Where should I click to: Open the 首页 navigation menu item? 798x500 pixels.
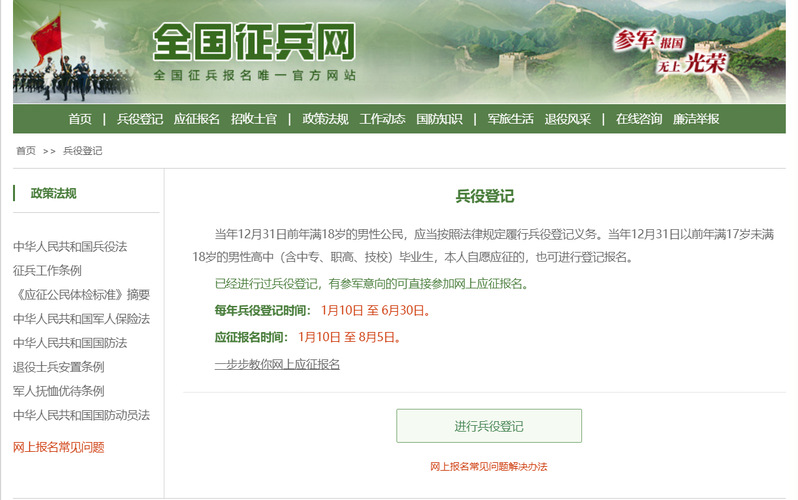pos(80,119)
